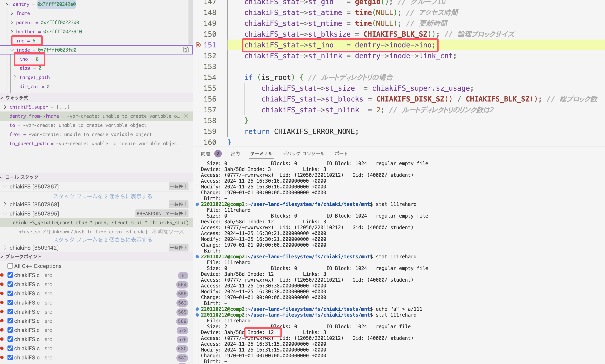Click red breakpoint dot for line 582
605x364 pixels.
pyautogui.click(x=2, y=357)
